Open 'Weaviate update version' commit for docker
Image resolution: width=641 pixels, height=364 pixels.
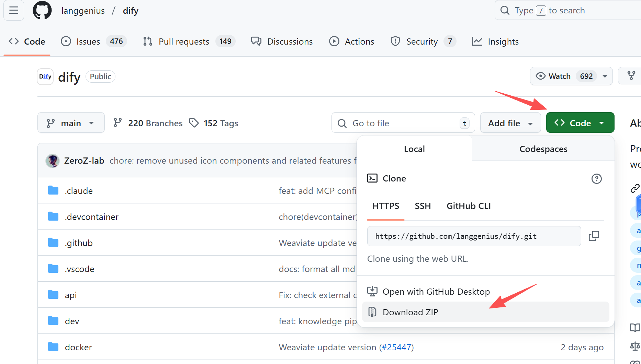pos(327,347)
